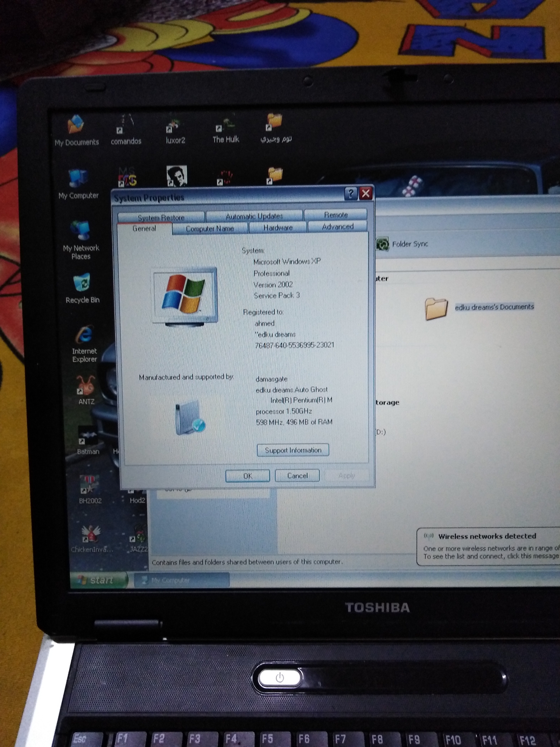Click the "Intel(R) Pentium(R) M" text
The width and height of the screenshot is (560, 747).
coord(301,400)
